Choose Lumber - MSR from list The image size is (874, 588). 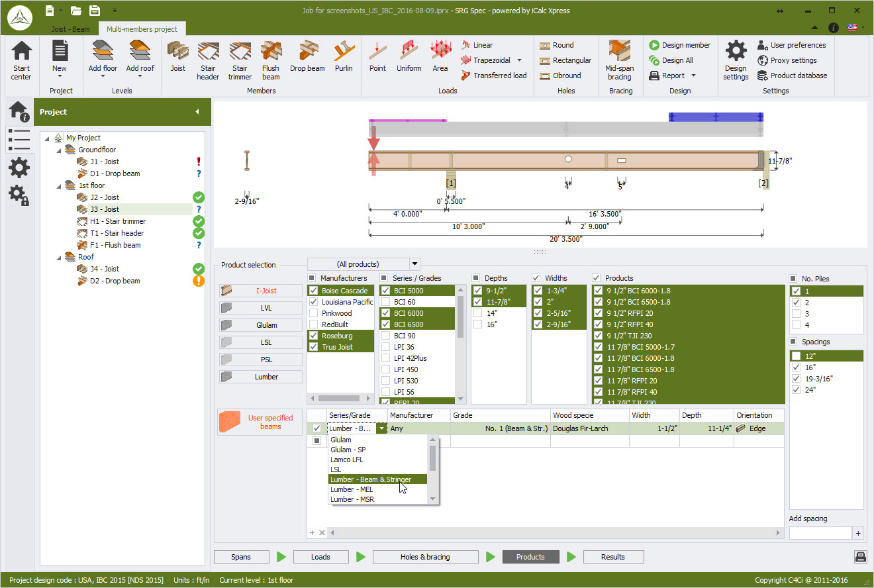[x=379, y=499]
